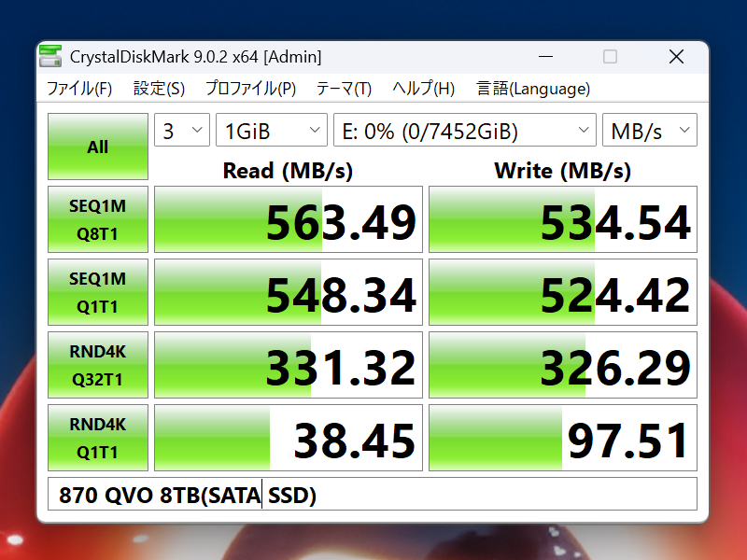Image resolution: width=747 pixels, height=560 pixels.
Task: Expand the test count dropdown showing 3
Action: 182,130
